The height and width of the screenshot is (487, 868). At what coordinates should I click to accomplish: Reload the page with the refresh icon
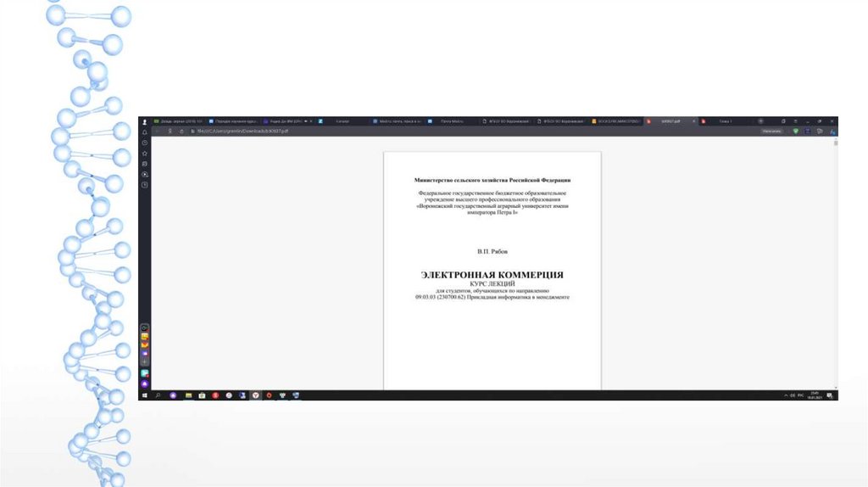pos(181,132)
